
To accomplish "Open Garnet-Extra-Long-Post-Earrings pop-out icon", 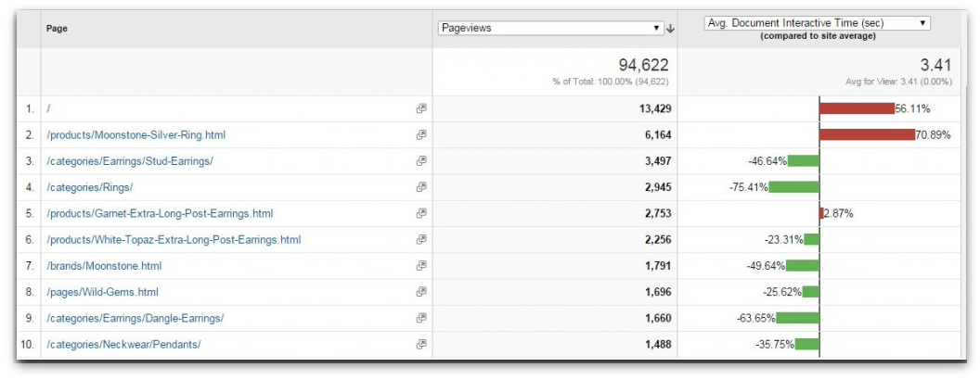I will point(421,213).
